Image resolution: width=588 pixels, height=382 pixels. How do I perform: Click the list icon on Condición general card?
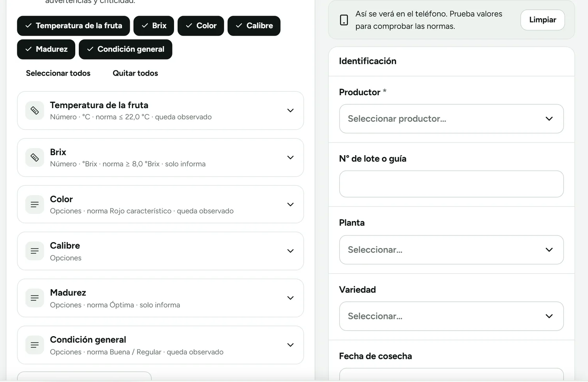tap(34, 345)
